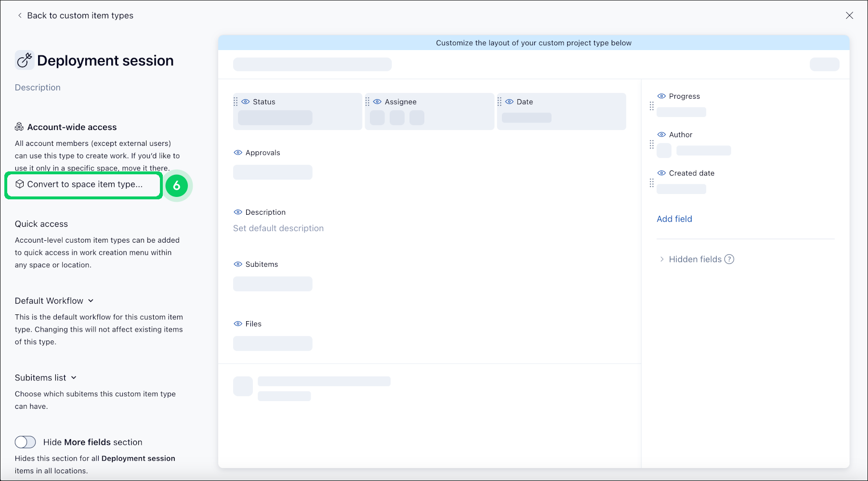
Task: Click the Assignee card drag handle
Action: point(368,102)
